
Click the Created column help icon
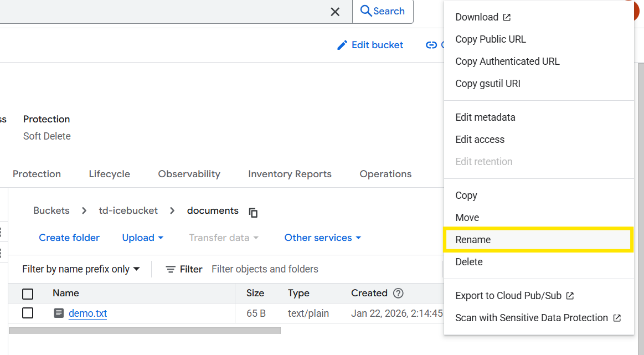coord(398,294)
